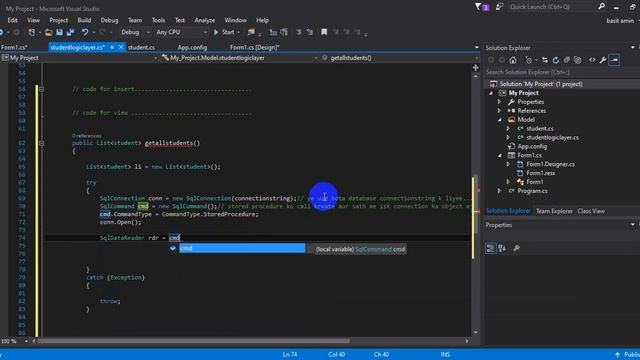
Task: Click the Quick Launch search field
Action: click(552, 7)
